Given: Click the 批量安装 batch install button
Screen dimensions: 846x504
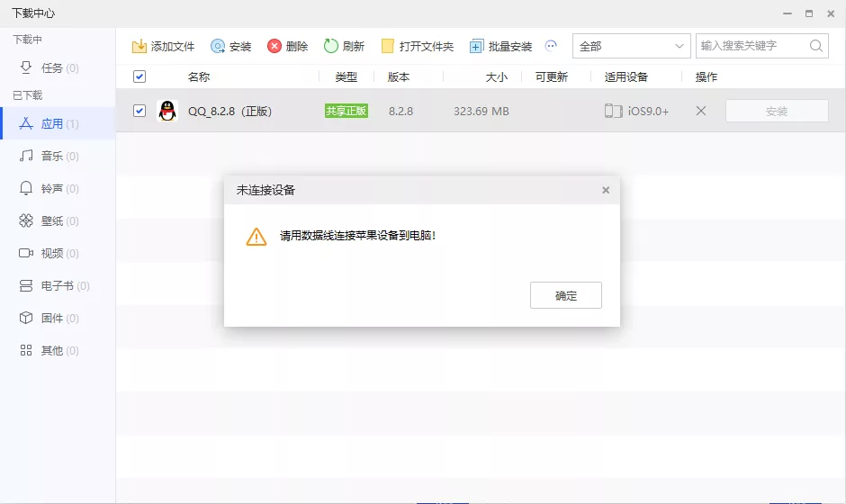Looking at the screenshot, I should point(500,47).
